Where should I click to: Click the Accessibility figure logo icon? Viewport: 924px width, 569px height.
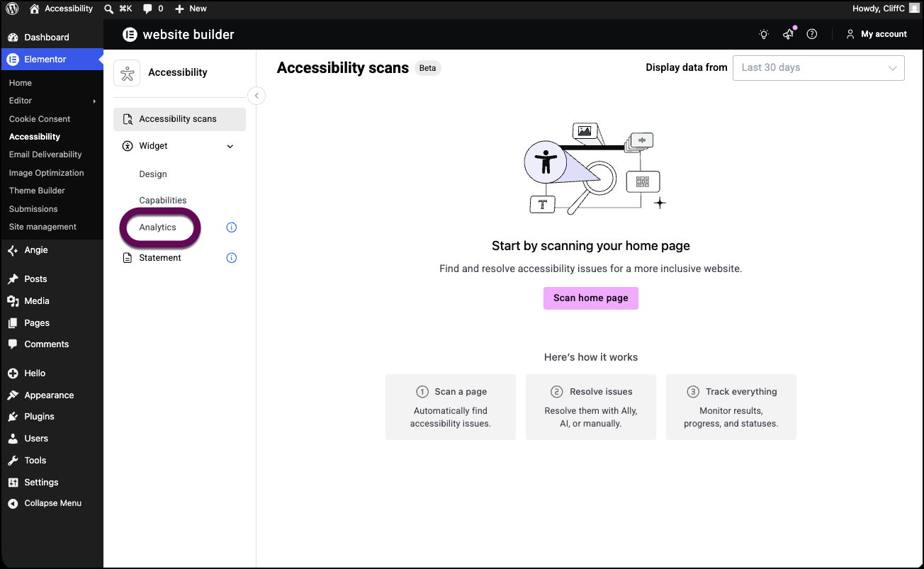(127, 73)
